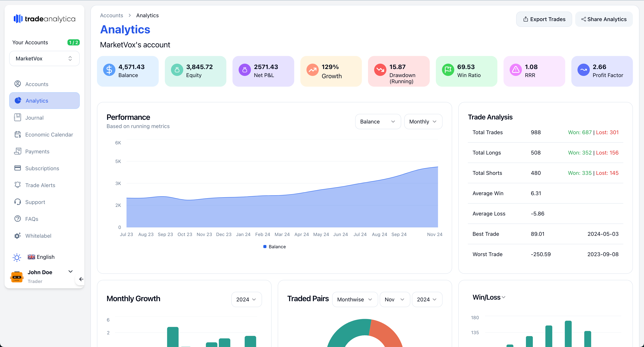
Task: Go to Accounts in sidebar
Action: pyautogui.click(x=44, y=84)
